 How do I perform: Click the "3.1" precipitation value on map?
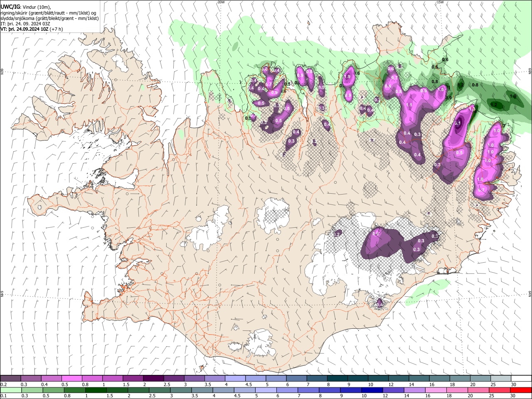[458, 123]
